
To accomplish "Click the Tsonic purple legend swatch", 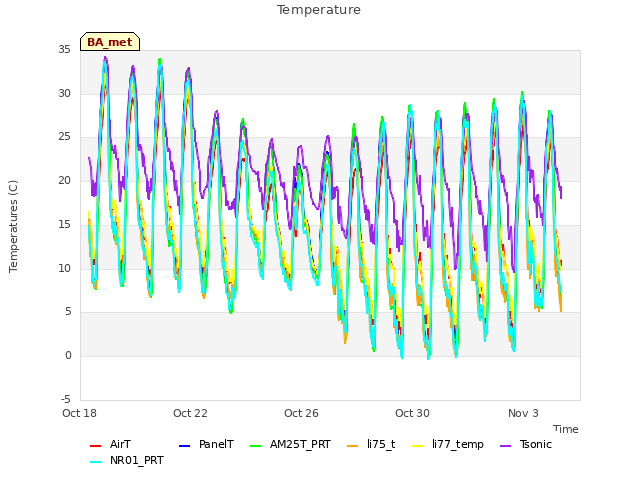I will [x=505, y=446].
